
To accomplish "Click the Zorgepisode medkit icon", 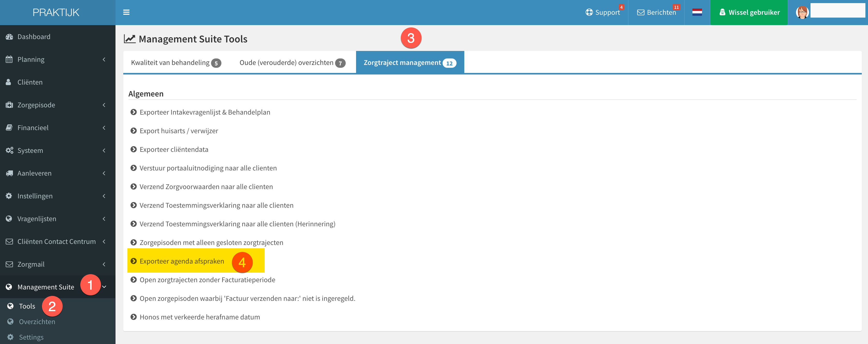I will click(9, 105).
